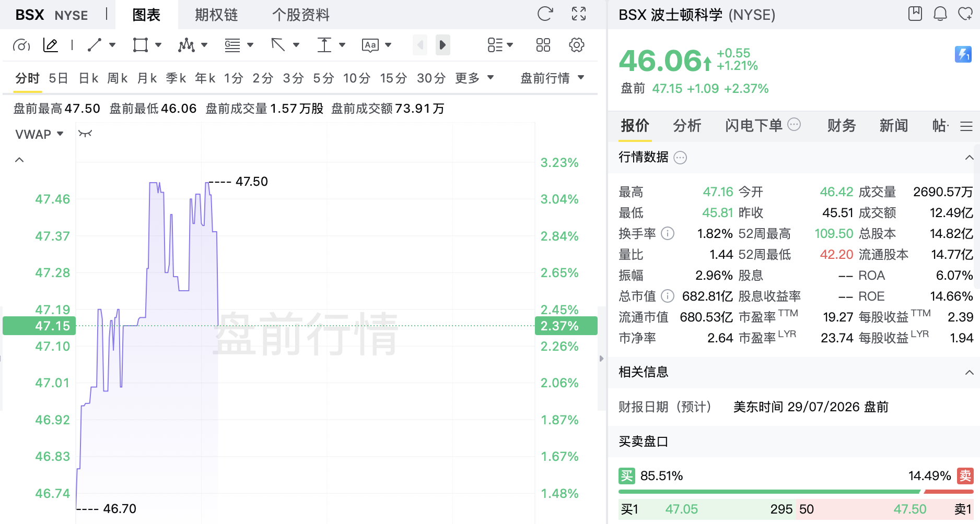This screenshot has height=524, width=980.
Task: Click ask price 47.50 in order book
Action: tap(909, 509)
